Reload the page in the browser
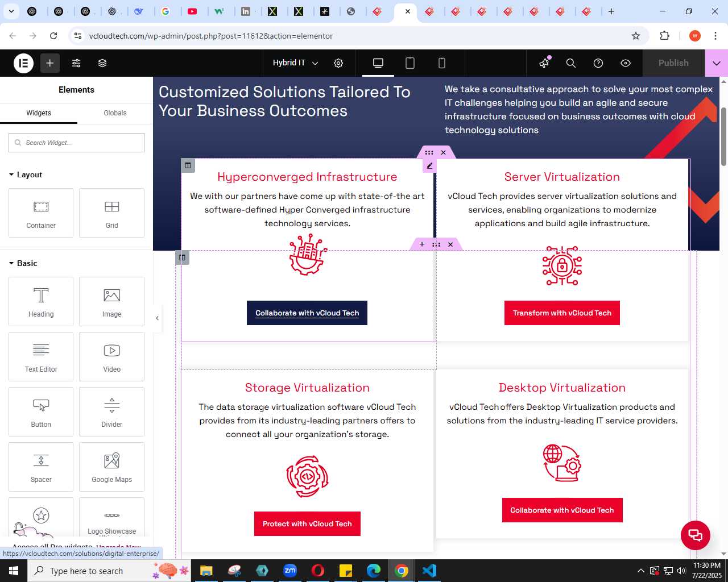The height and width of the screenshot is (582, 728). (53, 36)
